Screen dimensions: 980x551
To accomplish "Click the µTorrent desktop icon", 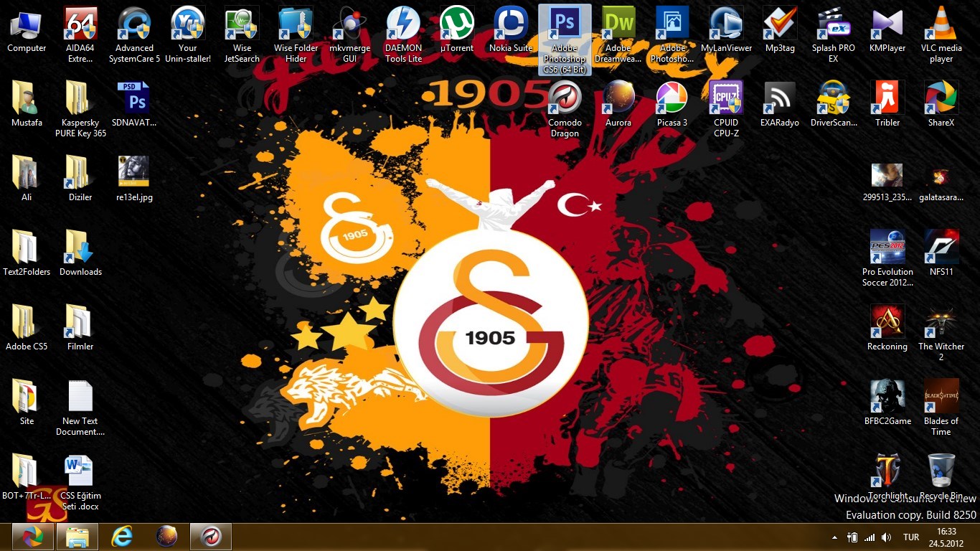I will click(x=457, y=31).
